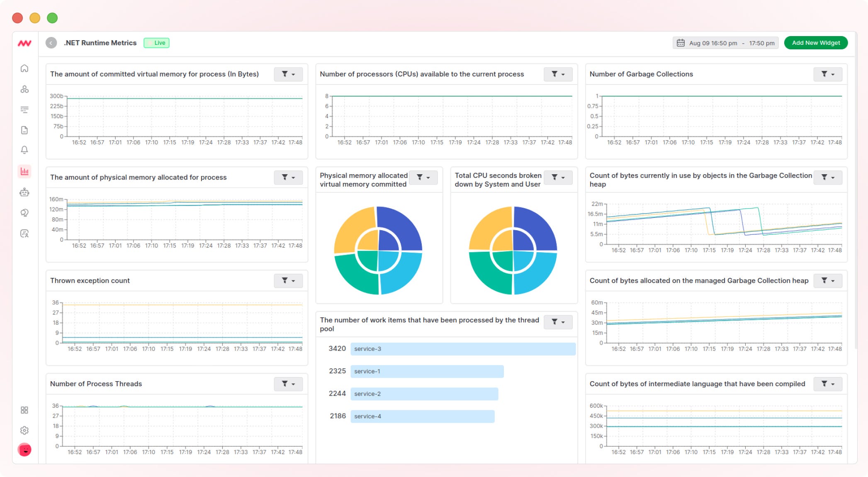Expand filter dropdown for Number of Garbage Collections
The height and width of the screenshot is (477, 868).
tap(827, 74)
